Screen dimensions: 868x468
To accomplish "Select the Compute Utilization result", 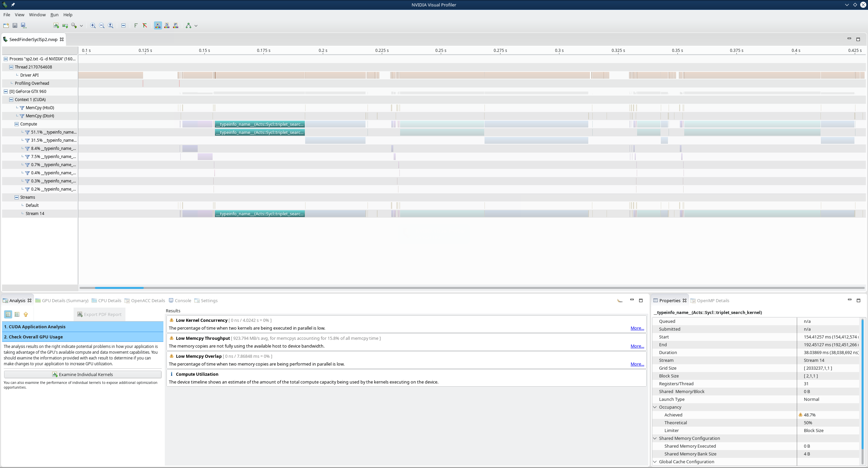I will click(x=406, y=378).
